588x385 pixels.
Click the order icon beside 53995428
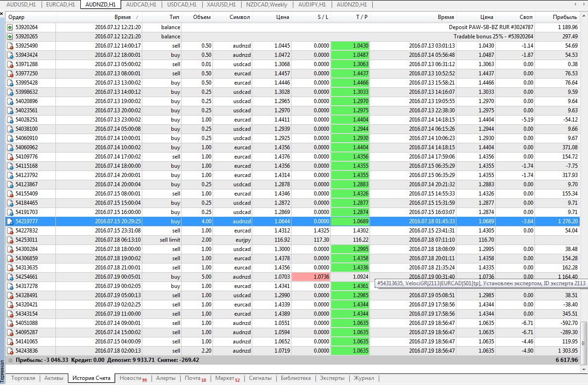pyautogui.click(x=10, y=83)
